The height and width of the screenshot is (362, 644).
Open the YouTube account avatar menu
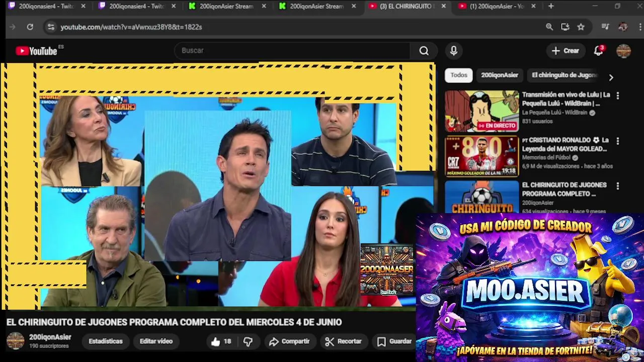click(623, 51)
